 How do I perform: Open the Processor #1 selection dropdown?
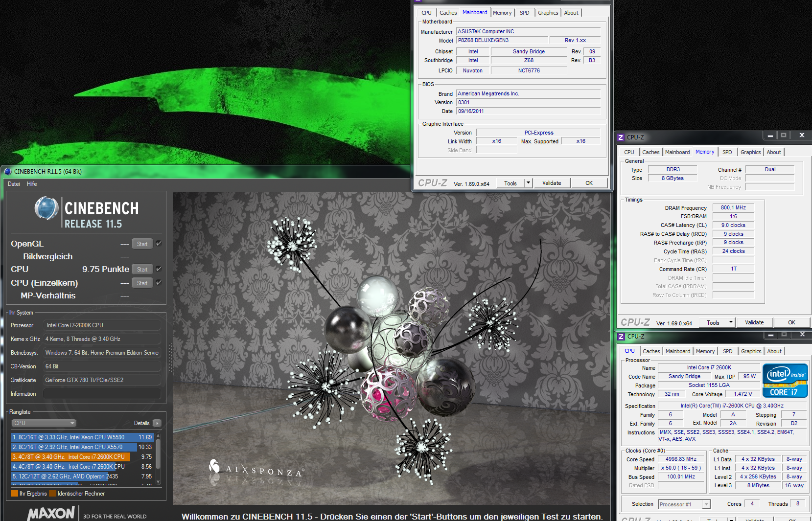[684, 504]
